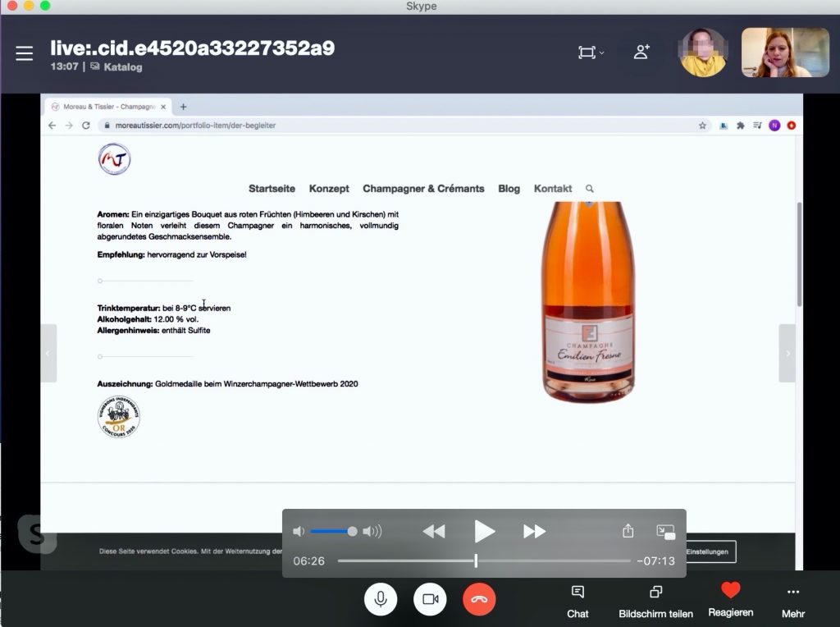Click the share icon in player

[628, 531]
